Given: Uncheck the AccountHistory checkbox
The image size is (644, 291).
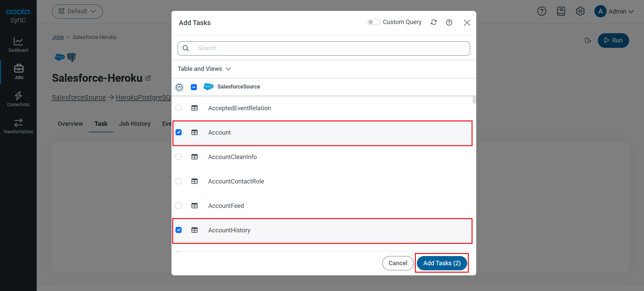Looking at the screenshot, I should [179, 230].
